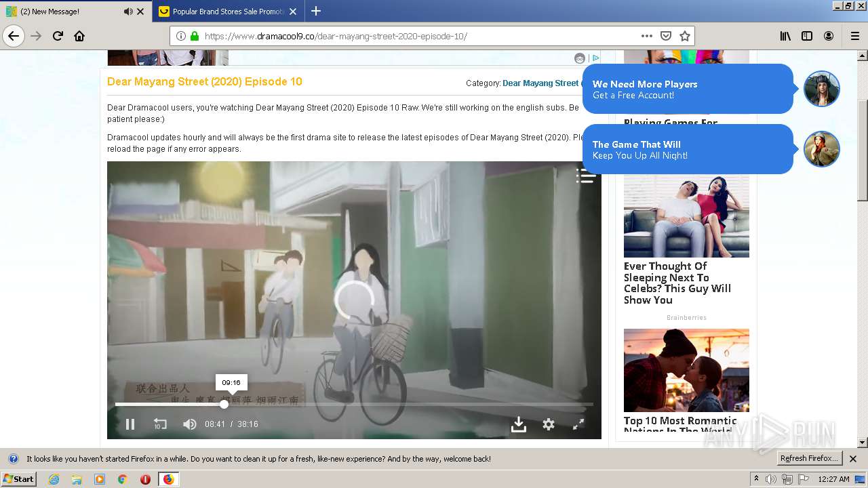The width and height of the screenshot is (868, 488).
Task: Open system volume tray icon
Action: 772,479
